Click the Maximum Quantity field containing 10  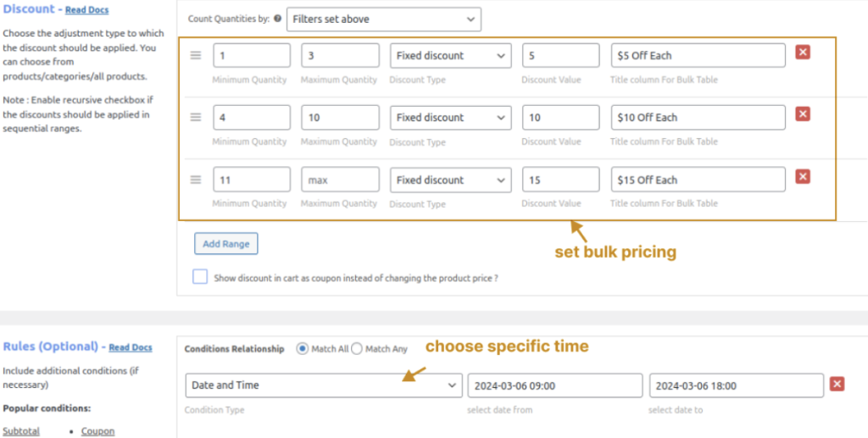(341, 117)
